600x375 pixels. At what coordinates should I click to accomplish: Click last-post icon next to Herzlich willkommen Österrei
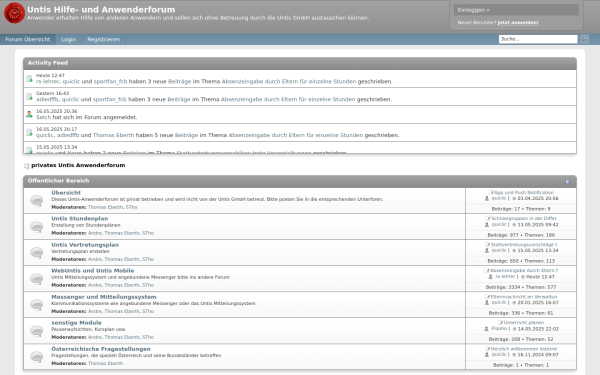click(x=488, y=349)
